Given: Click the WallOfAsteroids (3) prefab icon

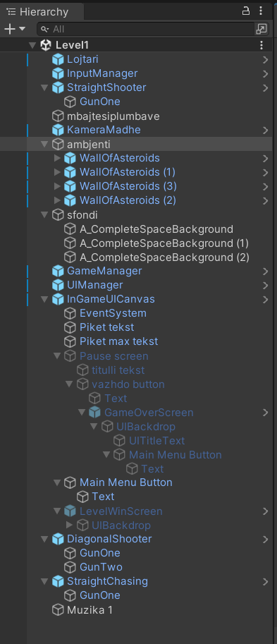Looking at the screenshot, I should tap(70, 186).
